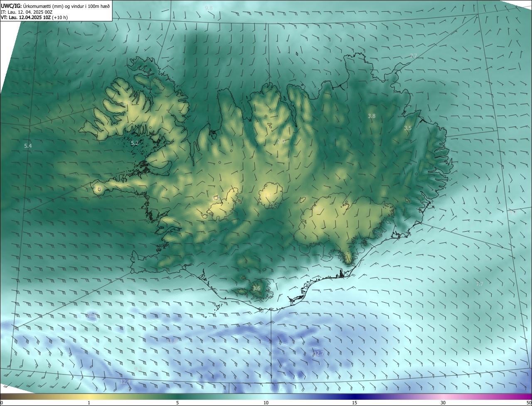Click the 'VT: Lau. 12.04.2025 10Z' valid time
The height and width of the screenshot is (406, 532).
tap(25, 18)
